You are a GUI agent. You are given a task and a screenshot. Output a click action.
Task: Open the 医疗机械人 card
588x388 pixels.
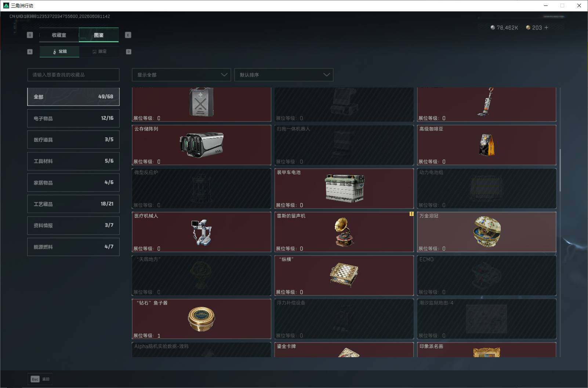[202, 232]
